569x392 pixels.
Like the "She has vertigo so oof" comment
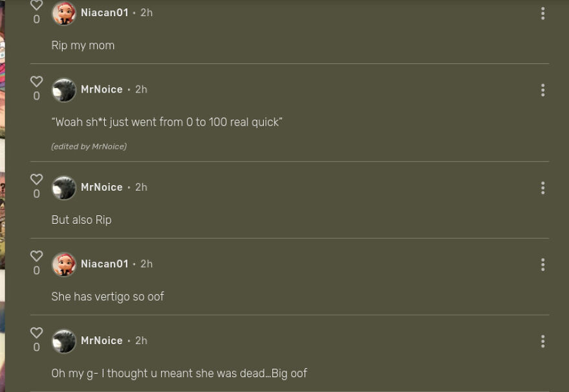(36, 256)
